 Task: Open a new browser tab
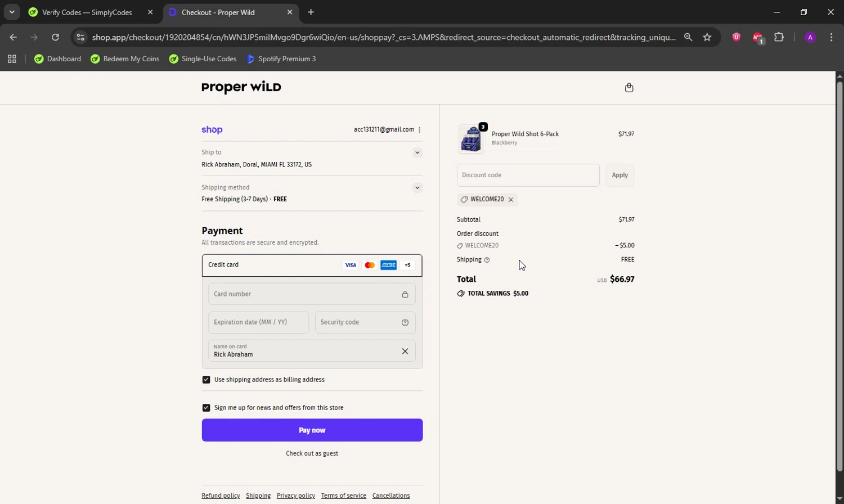[x=311, y=12]
